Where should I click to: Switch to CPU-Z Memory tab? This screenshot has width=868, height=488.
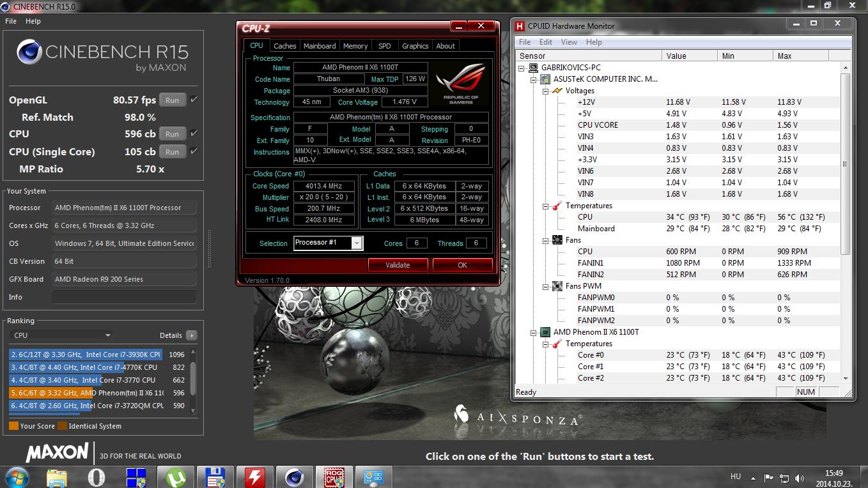point(355,46)
